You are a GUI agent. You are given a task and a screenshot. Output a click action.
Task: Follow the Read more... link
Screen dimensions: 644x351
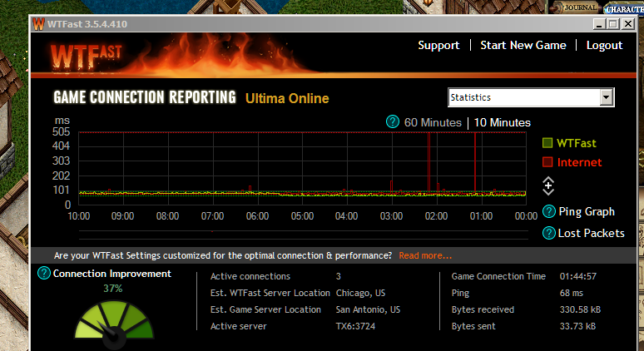click(425, 255)
